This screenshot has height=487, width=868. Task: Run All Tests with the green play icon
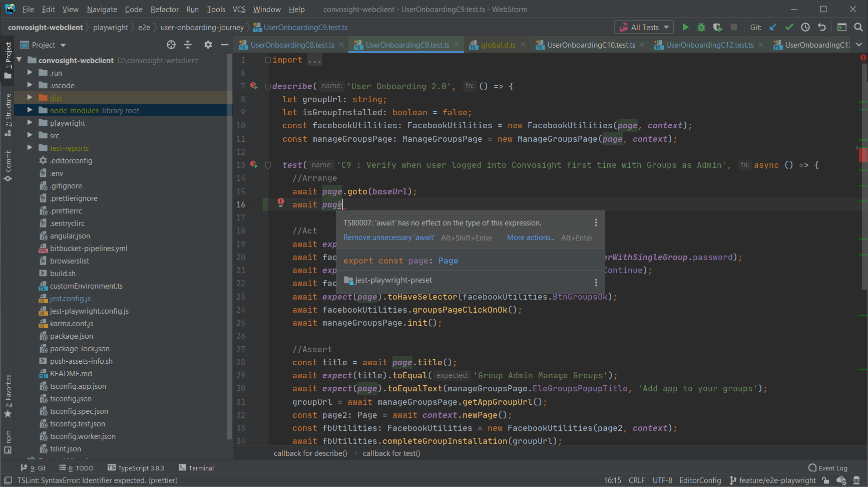(685, 27)
